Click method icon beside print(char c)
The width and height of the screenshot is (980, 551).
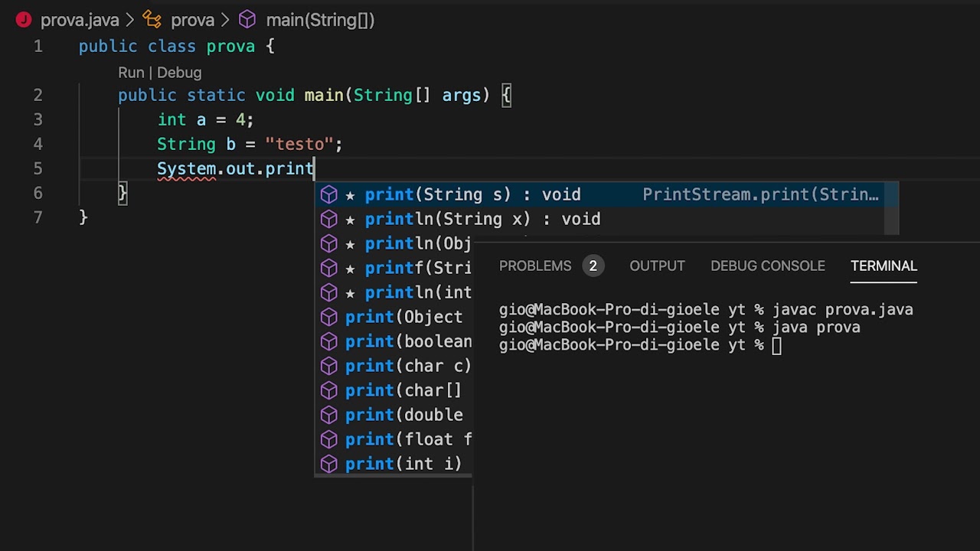pos(329,366)
